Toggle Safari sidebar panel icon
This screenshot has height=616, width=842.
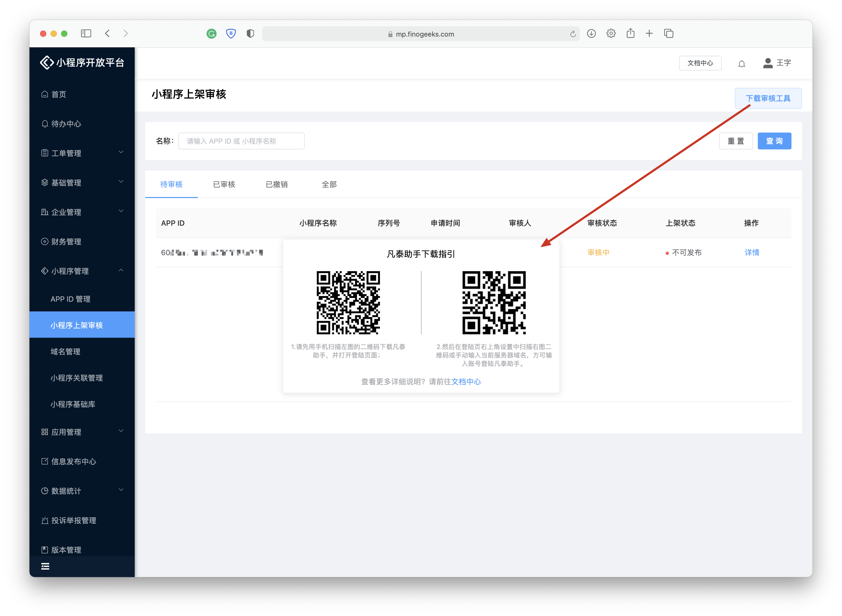(86, 34)
